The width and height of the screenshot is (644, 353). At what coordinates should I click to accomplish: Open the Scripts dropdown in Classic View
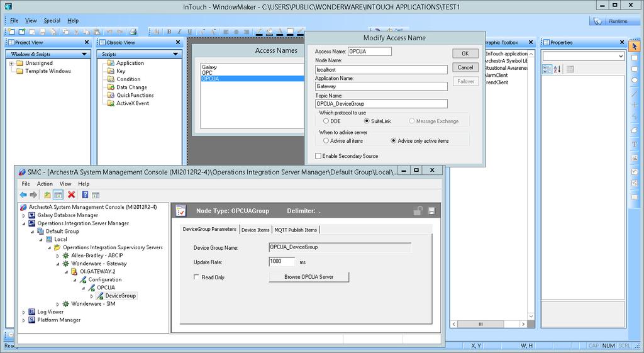(175, 54)
